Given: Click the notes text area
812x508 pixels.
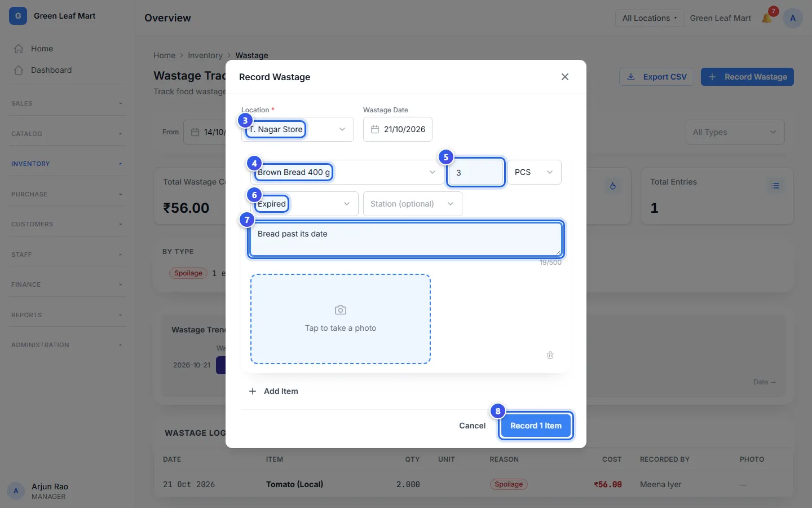Looking at the screenshot, I should point(406,239).
